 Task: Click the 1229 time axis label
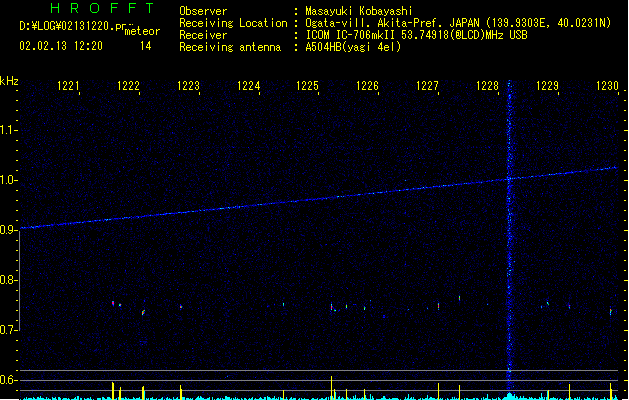[x=547, y=86]
